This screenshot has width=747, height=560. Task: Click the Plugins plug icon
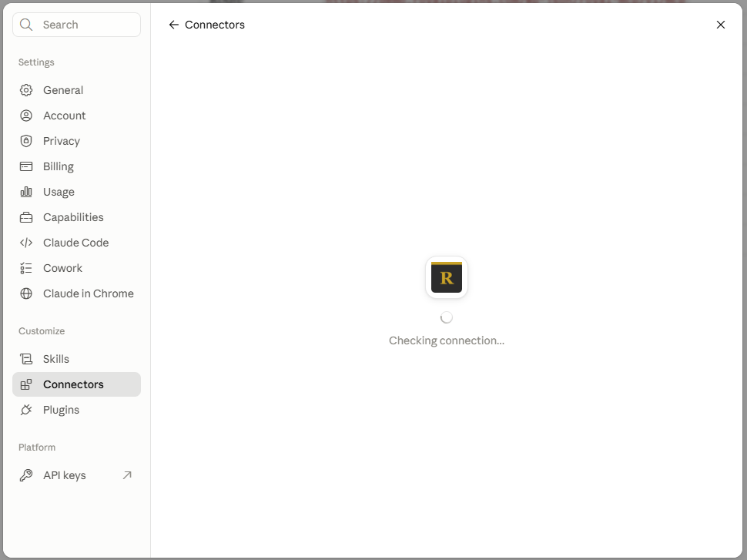pyautogui.click(x=26, y=410)
